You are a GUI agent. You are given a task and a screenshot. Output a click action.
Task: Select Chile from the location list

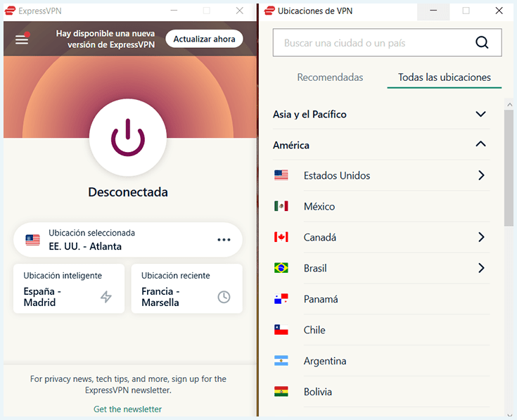click(x=381, y=330)
